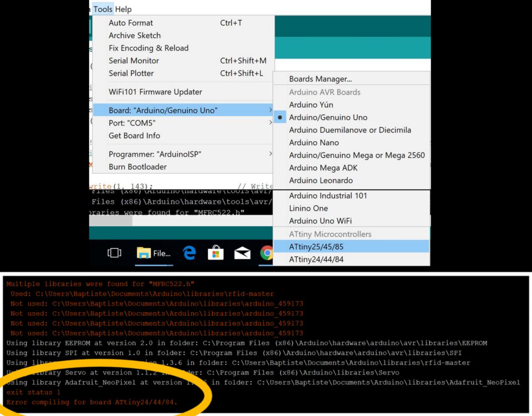Open Microsoft Edge from the taskbar
The image size is (532, 416).
pyautogui.click(x=189, y=253)
